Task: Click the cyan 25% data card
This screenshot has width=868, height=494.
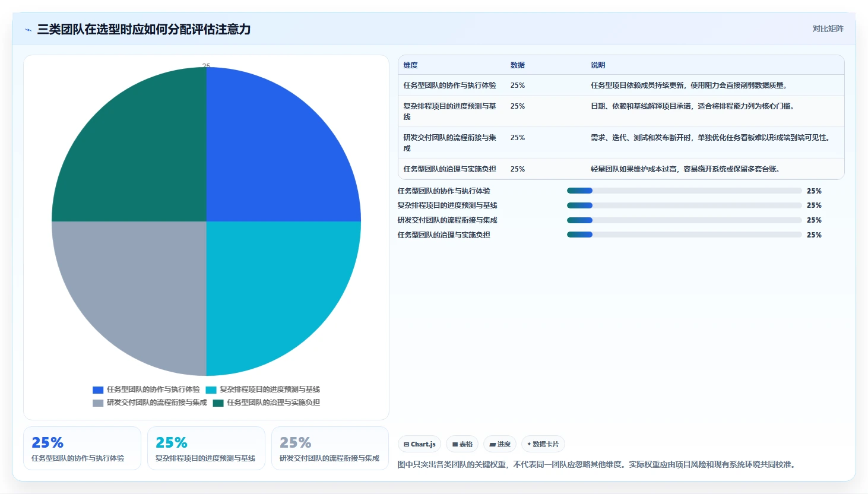Action: 206,448
